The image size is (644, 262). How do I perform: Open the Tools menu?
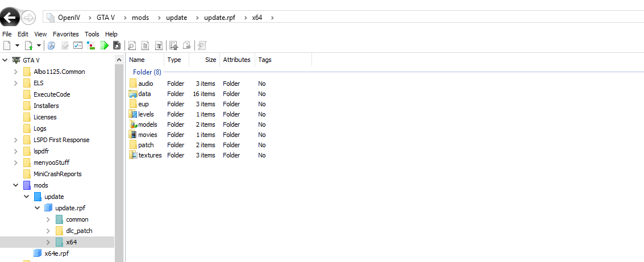coord(92,34)
